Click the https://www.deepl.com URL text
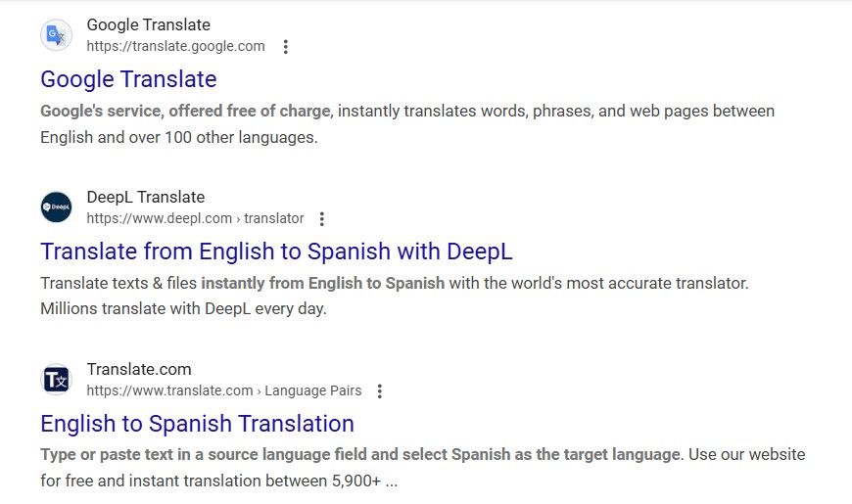 tap(159, 218)
